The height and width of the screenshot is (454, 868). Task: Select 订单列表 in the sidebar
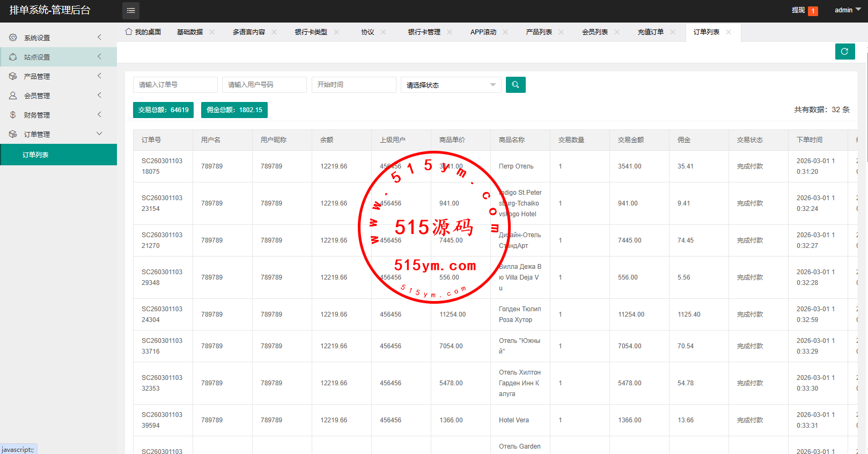[58, 155]
